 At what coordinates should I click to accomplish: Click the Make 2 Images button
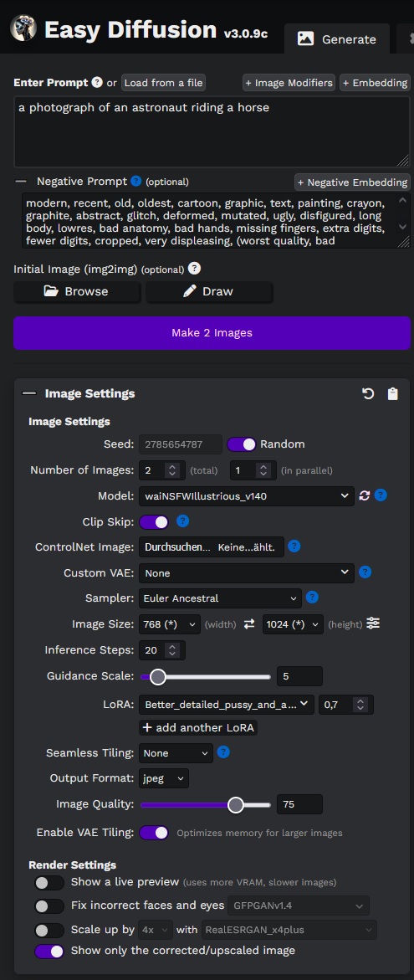coord(212,332)
